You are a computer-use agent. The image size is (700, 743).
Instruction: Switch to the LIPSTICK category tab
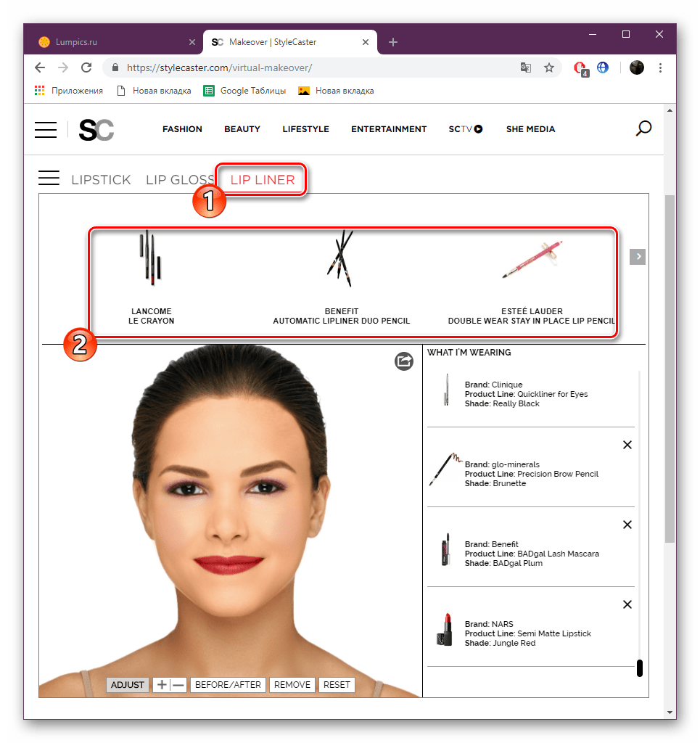point(101,180)
